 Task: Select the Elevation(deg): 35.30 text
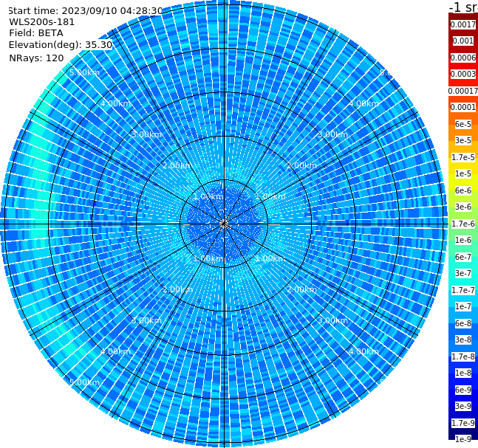[61, 45]
